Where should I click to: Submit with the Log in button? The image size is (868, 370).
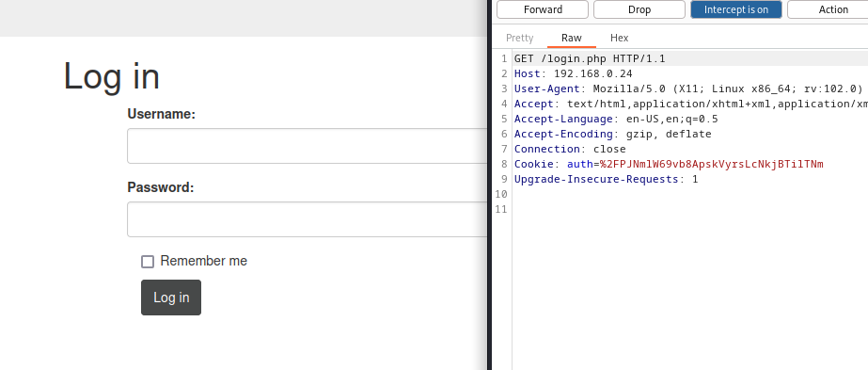(171, 298)
